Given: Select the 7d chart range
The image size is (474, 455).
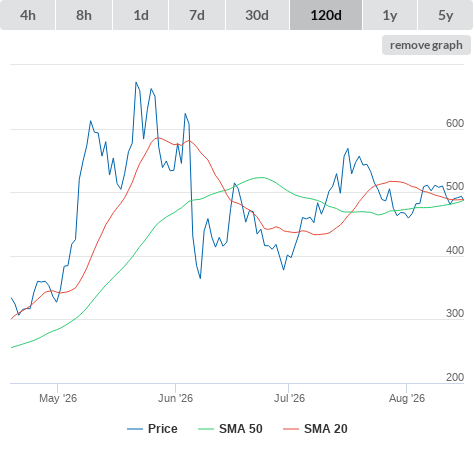Looking at the screenshot, I should click(x=197, y=15).
